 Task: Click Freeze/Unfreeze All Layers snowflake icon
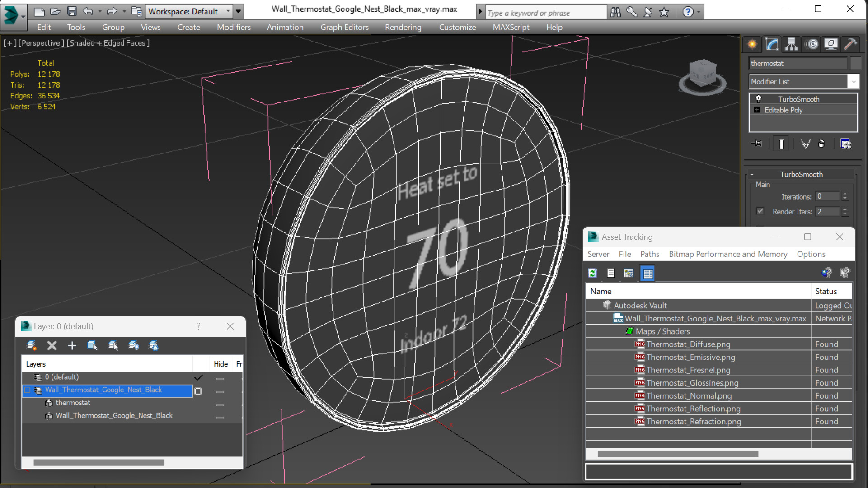(x=154, y=345)
